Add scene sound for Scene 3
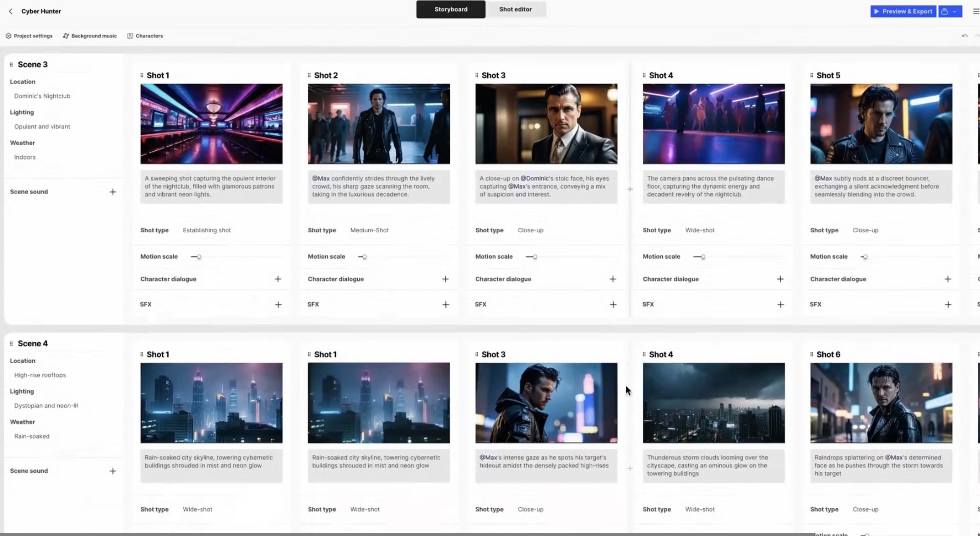Viewport: 980px width, 536px height. [x=113, y=192]
